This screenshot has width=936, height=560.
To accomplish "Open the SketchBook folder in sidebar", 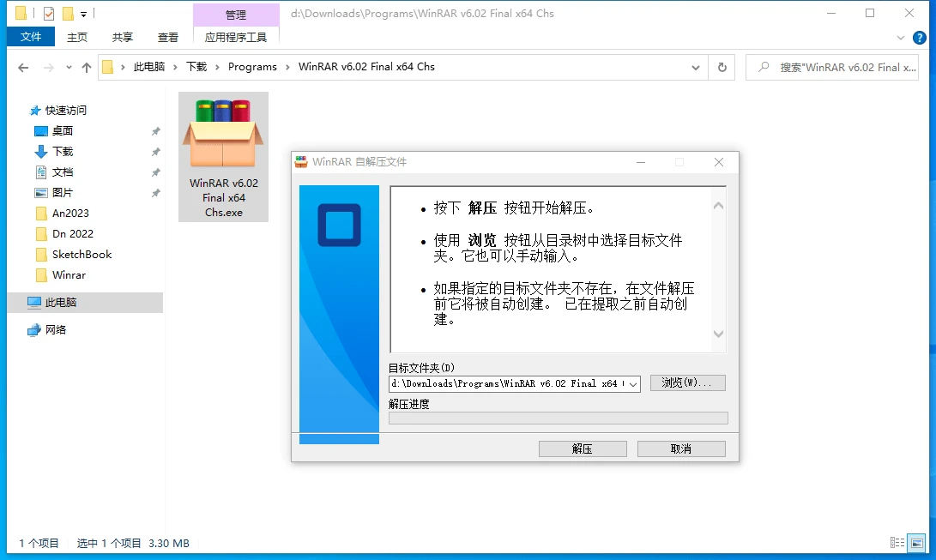I will point(82,255).
